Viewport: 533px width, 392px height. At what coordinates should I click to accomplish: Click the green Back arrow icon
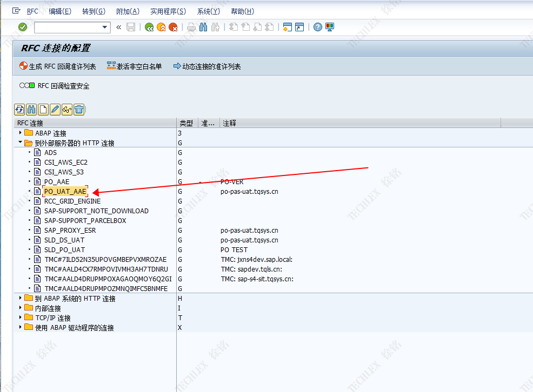point(149,27)
